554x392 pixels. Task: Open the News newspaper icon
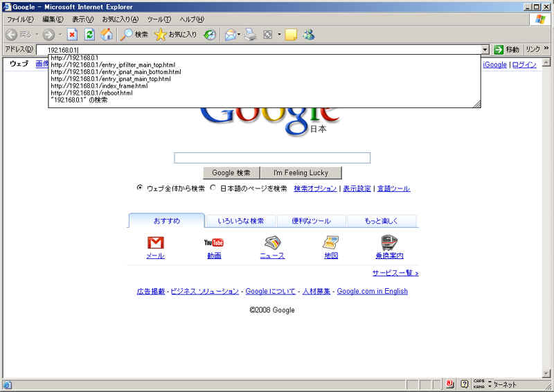[272, 243]
